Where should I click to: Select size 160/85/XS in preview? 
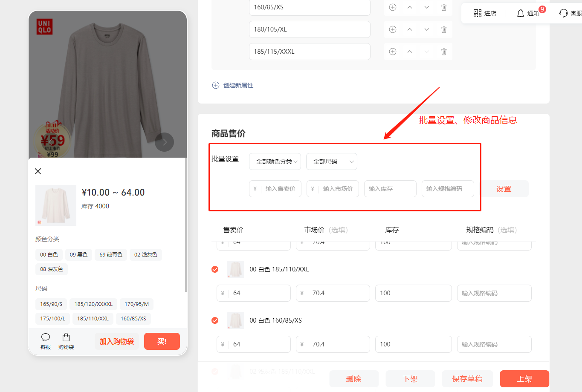[133, 319]
